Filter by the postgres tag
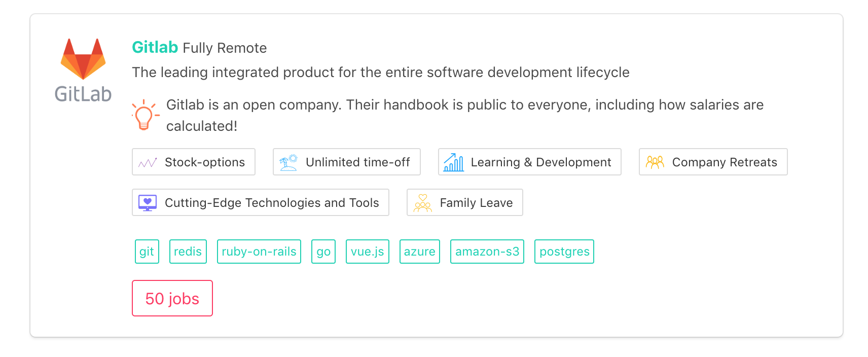 [564, 252]
